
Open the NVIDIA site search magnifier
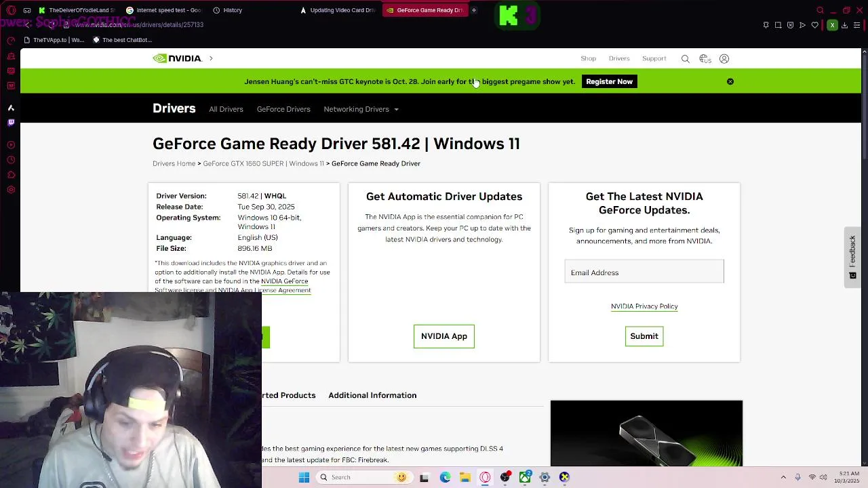tap(686, 59)
